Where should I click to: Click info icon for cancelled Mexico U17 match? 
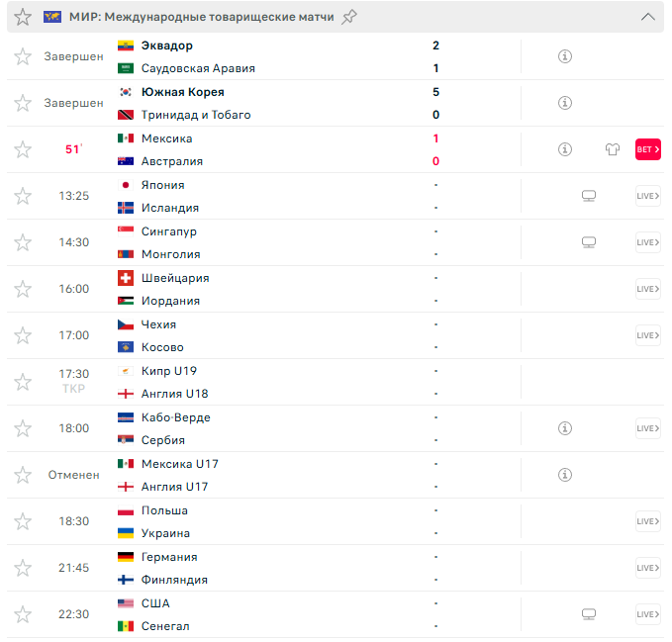tap(565, 475)
